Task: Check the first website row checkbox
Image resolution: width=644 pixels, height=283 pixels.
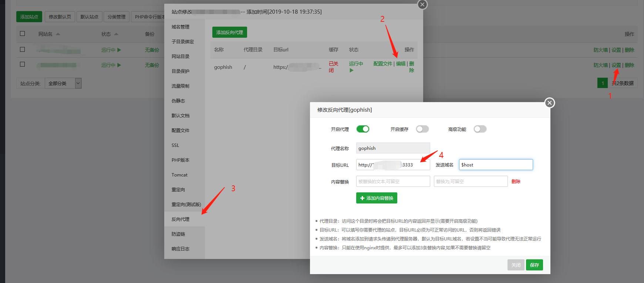Action: 22,50
